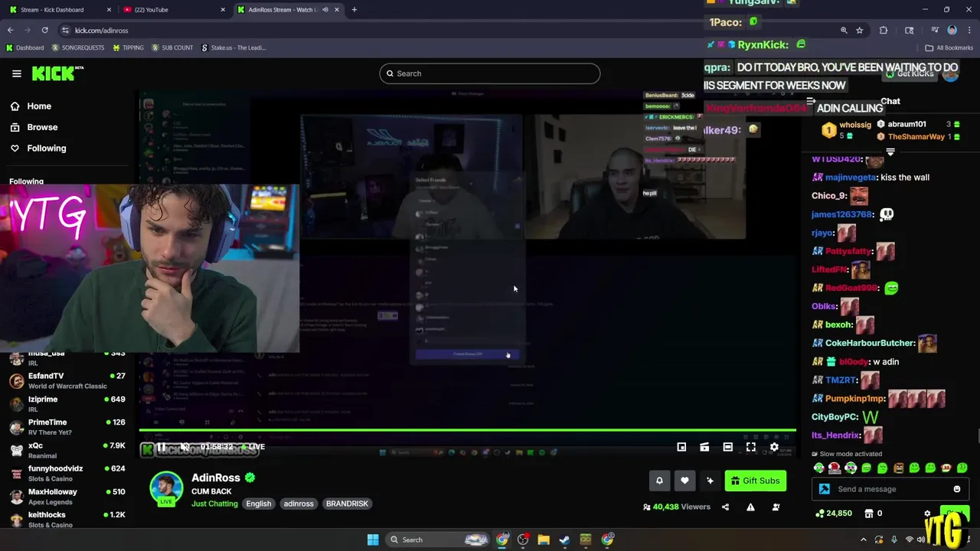Open TIPPING bookmark
This screenshot has width=980, height=551.
(128, 47)
